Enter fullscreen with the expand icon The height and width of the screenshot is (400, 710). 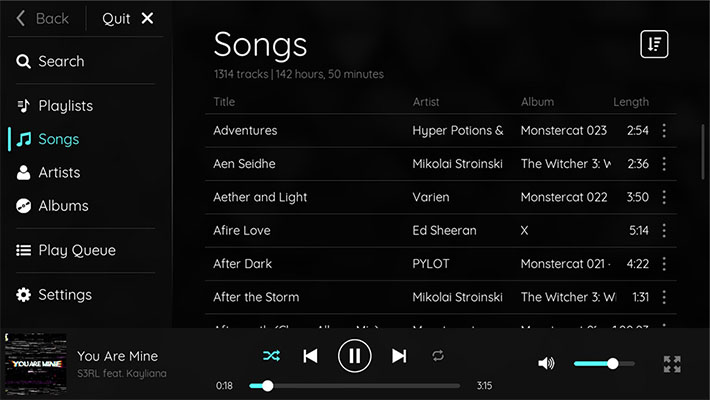pos(672,364)
